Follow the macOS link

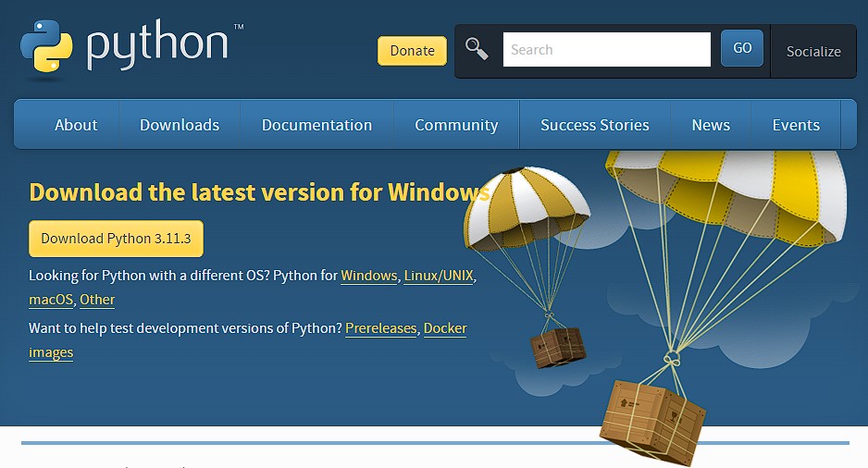pyautogui.click(x=51, y=300)
